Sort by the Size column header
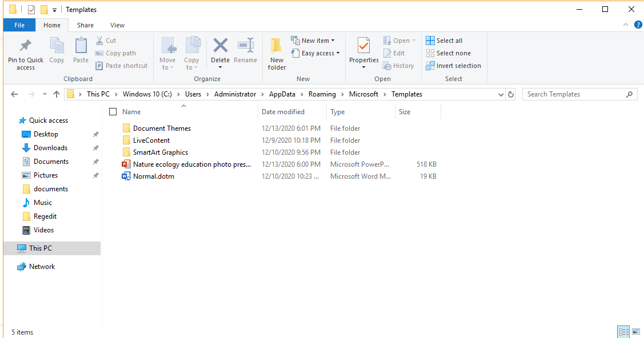644x338 pixels. pos(404,111)
